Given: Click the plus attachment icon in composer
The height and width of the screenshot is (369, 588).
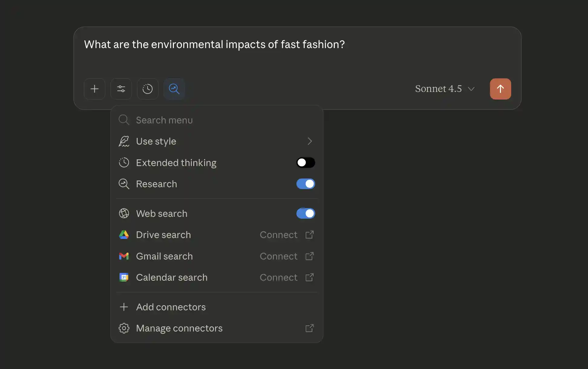Looking at the screenshot, I should click(94, 89).
